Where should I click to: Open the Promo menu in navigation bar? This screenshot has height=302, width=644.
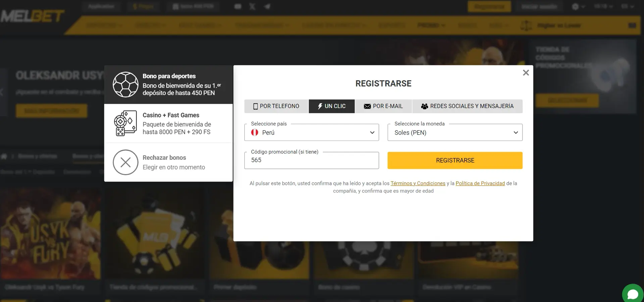point(431,25)
